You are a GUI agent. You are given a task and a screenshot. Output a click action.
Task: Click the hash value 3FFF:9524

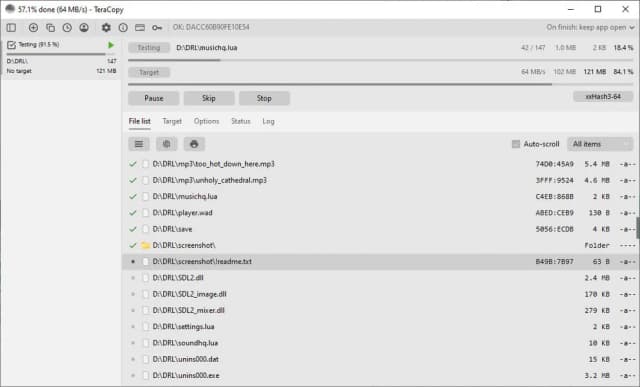(x=554, y=180)
